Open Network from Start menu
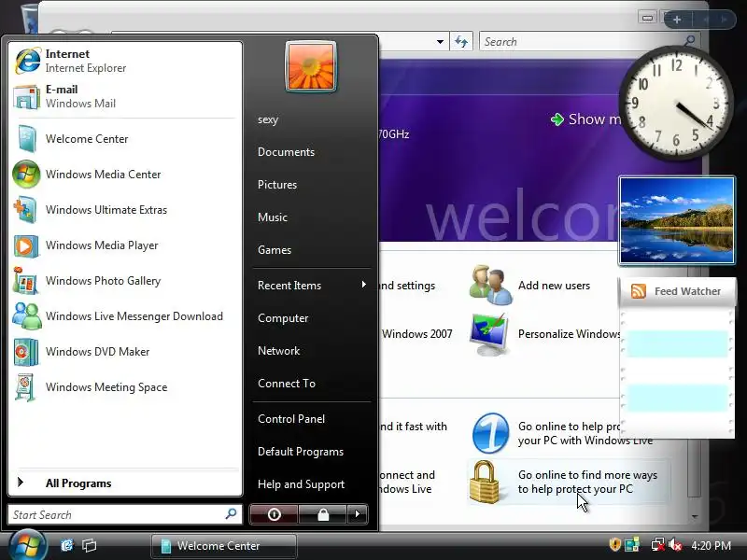The width and height of the screenshot is (747, 560). 278,351
